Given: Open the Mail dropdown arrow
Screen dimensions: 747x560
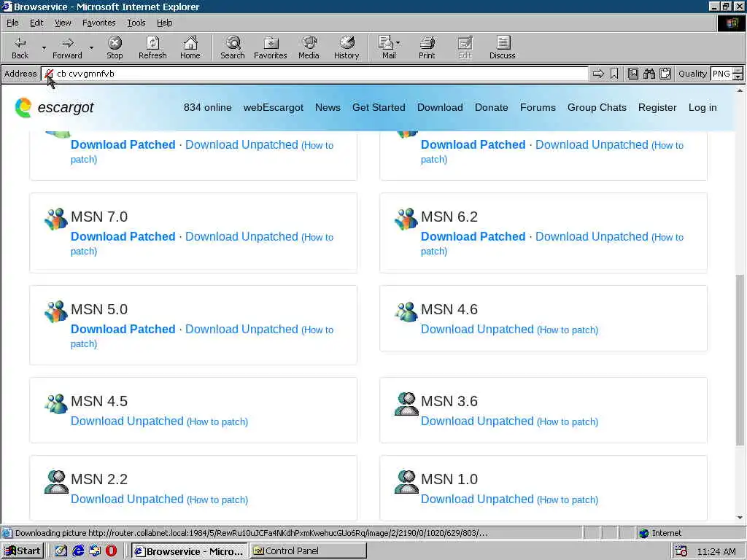Looking at the screenshot, I should [x=398, y=43].
